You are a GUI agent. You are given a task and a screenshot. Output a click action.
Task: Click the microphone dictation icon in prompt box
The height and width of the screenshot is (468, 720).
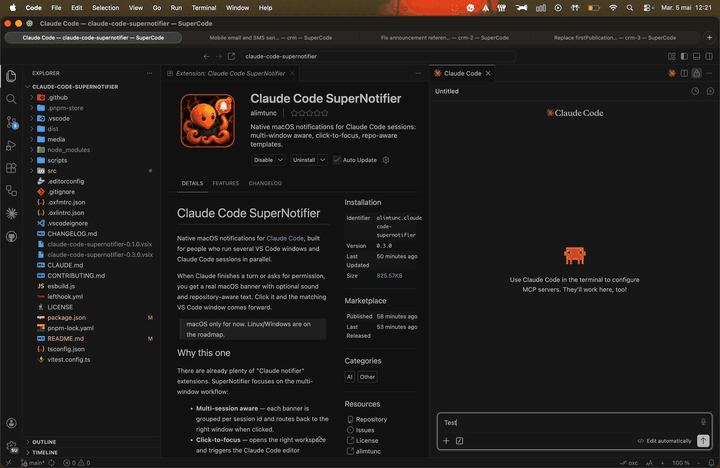[703, 422]
